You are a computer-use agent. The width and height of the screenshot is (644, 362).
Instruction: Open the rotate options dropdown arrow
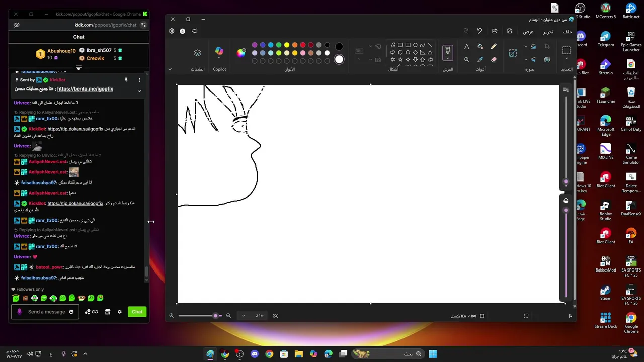(x=526, y=46)
